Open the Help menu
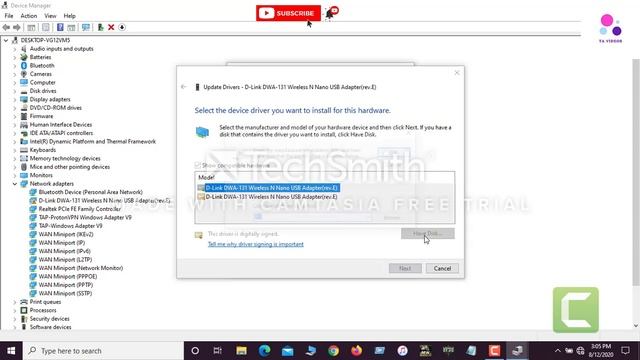The width and height of the screenshot is (640, 360). pyautogui.click(x=69, y=16)
